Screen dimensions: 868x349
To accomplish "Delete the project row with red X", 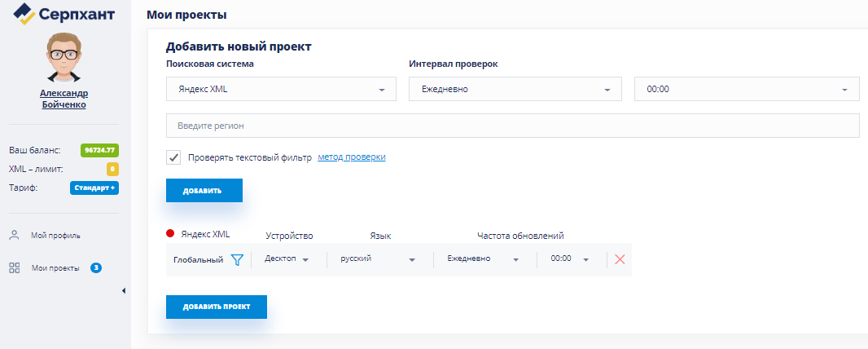I will [620, 259].
